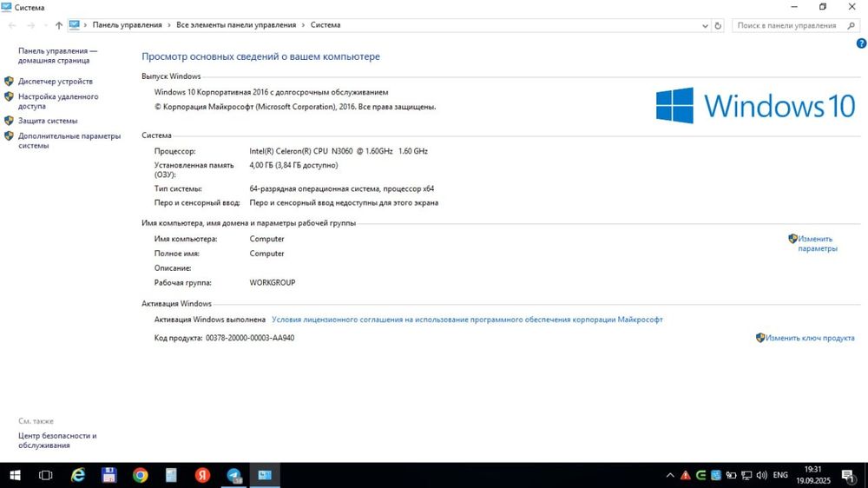Go up one level with the up arrow
Image resolution: width=868 pixels, height=488 pixels.
[x=59, y=25]
